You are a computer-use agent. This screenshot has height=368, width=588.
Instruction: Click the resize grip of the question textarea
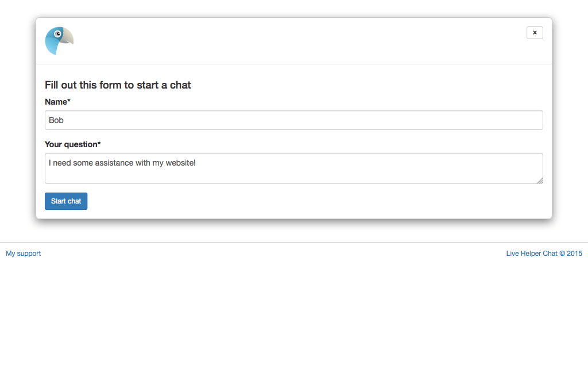[x=540, y=181]
